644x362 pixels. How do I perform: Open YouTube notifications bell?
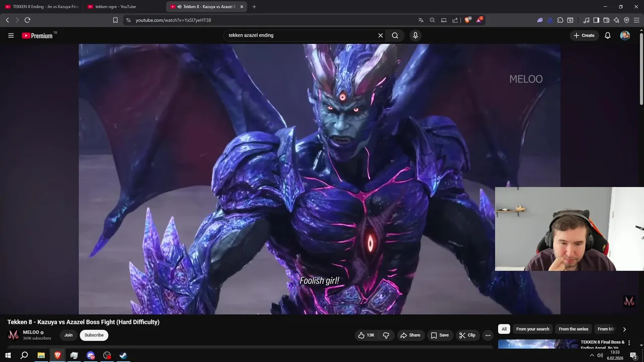point(608,35)
